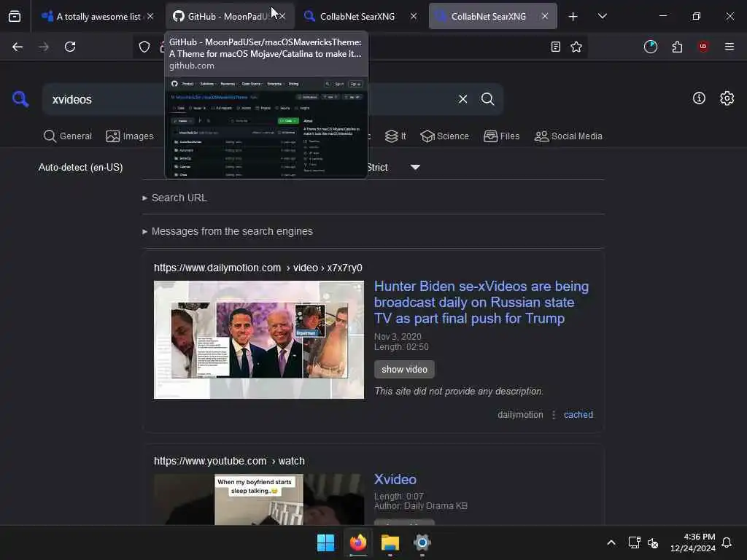Open tracking protection shield icon
The image size is (747, 560).
pyautogui.click(x=144, y=47)
